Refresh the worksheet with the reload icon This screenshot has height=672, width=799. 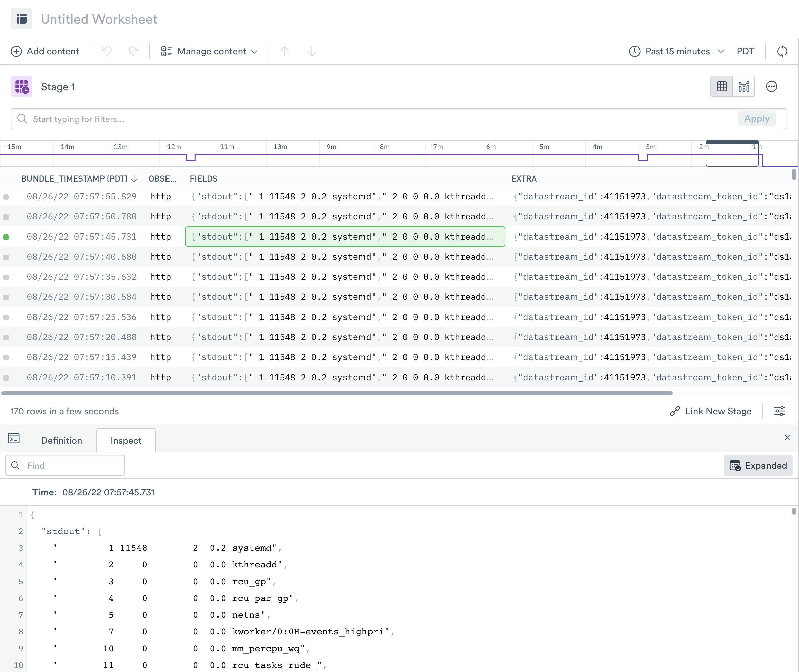(x=782, y=51)
